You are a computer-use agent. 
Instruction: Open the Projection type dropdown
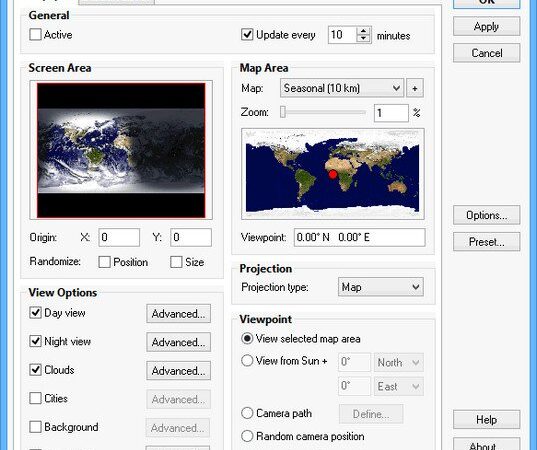(380, 287)
